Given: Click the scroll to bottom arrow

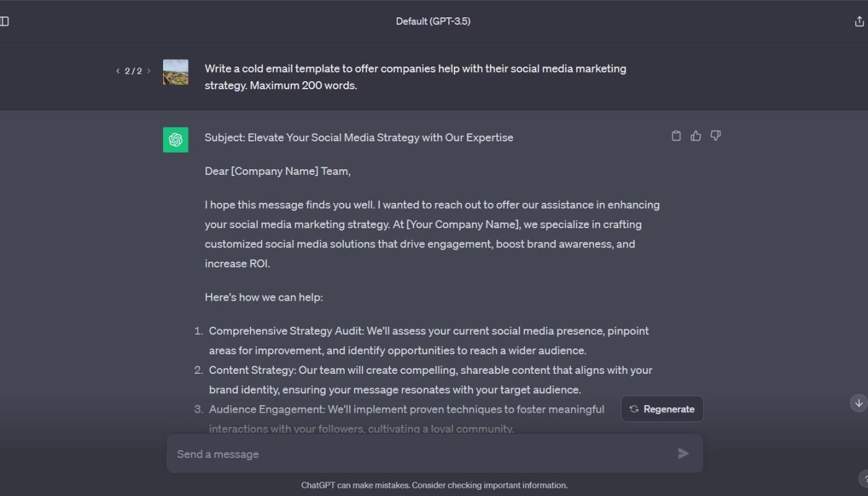Looking at the screenshot, I should tap(859, 403).
